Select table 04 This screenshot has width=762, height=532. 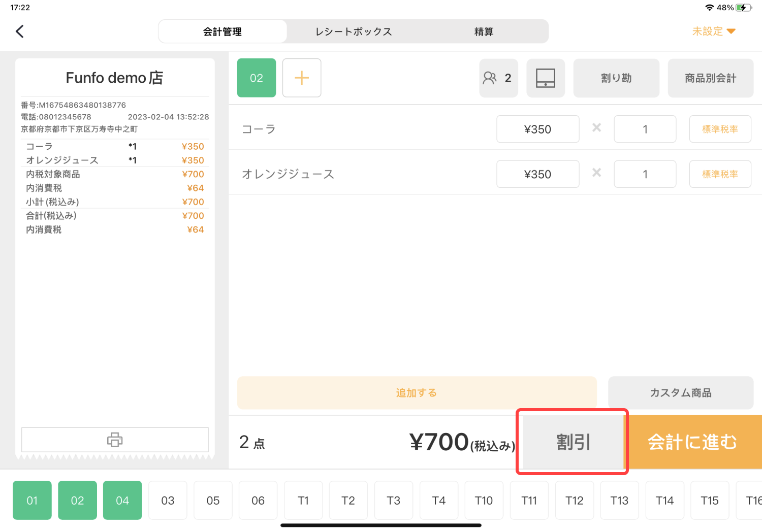(x=122, y=501)
